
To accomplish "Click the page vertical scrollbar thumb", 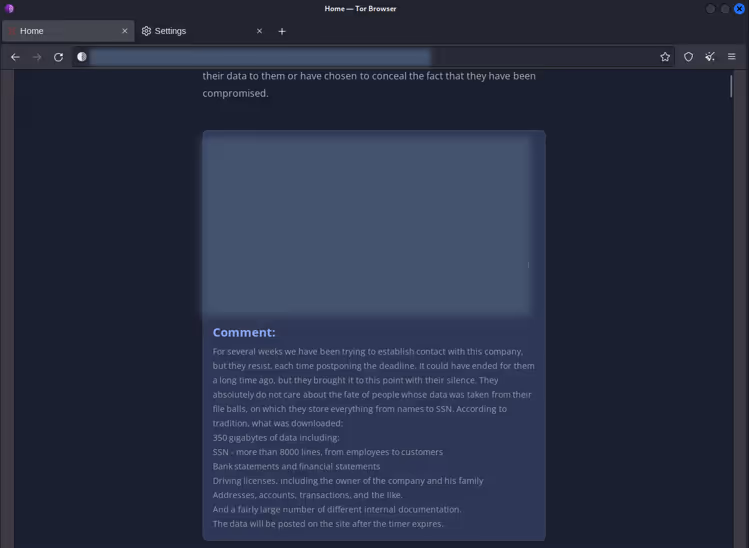I will 731,86.
